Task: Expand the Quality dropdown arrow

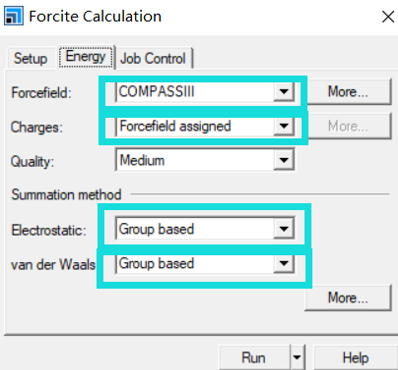Action: pos(284,160)
